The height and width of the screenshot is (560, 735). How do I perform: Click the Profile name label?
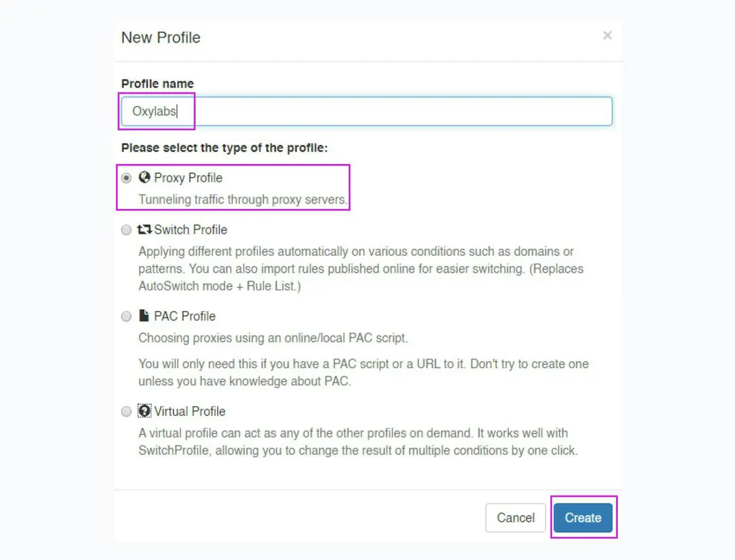click(157, 83)
